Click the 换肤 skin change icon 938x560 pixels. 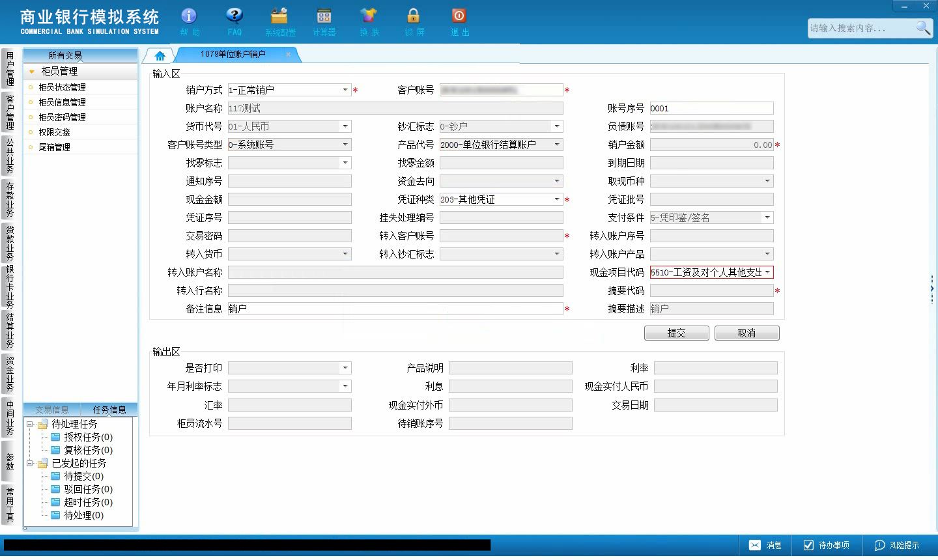369,21
